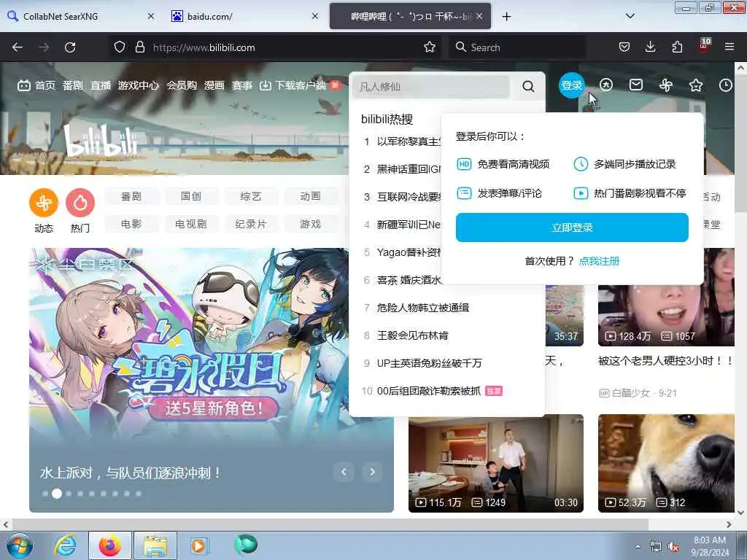
Task: Go to next carousel banner slide
Action: click(x=372, y=472)
